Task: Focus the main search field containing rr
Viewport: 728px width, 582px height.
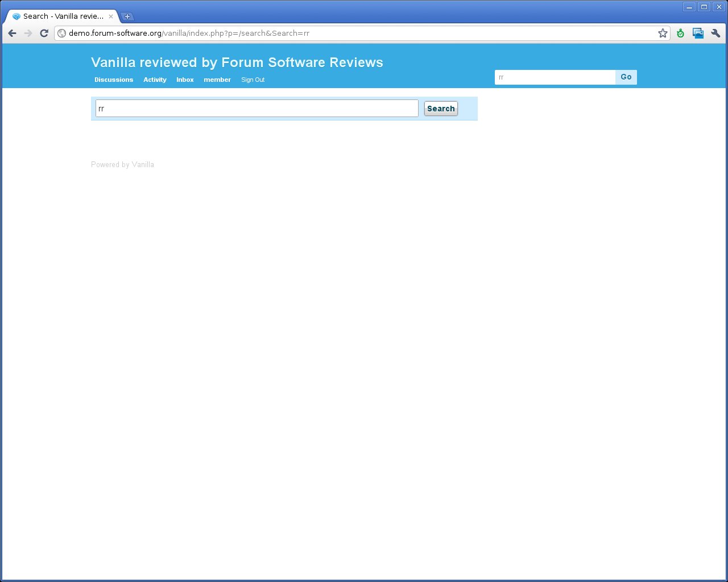Action: tap(257, 109)
